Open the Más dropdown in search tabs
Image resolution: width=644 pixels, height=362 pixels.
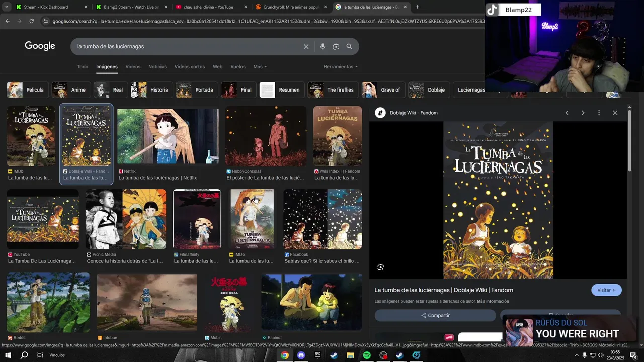pyautogui.click(x=260, y=67)
